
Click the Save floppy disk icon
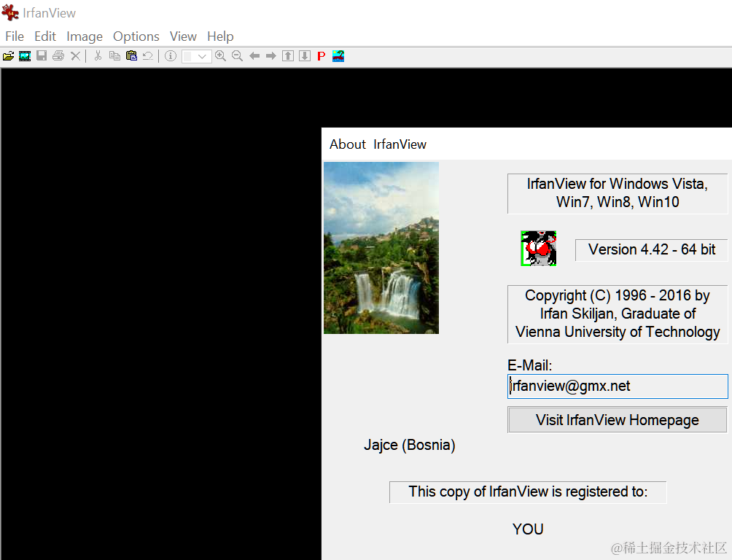coord(42,56)
